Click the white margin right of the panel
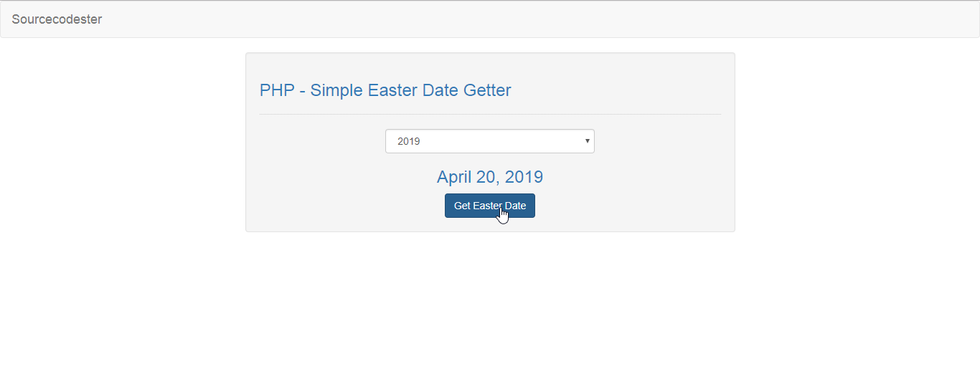Screen dimensions: 980x369 coord(857,143)
